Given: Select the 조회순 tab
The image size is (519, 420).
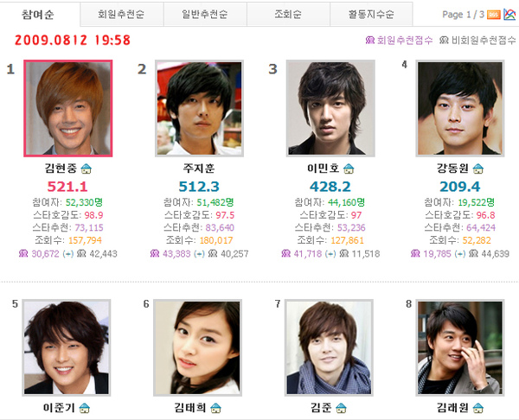Looking at the screenshot, I should [288, 14].
